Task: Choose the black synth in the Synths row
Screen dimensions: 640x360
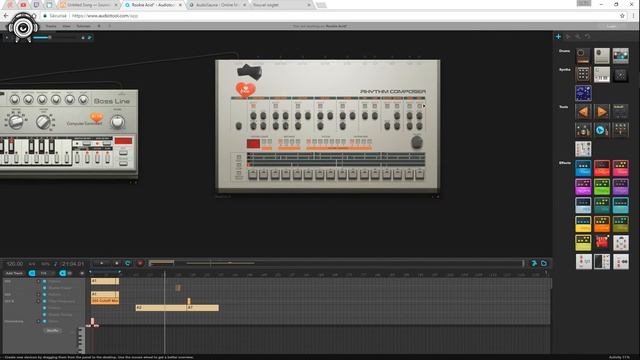Action: 620,75
